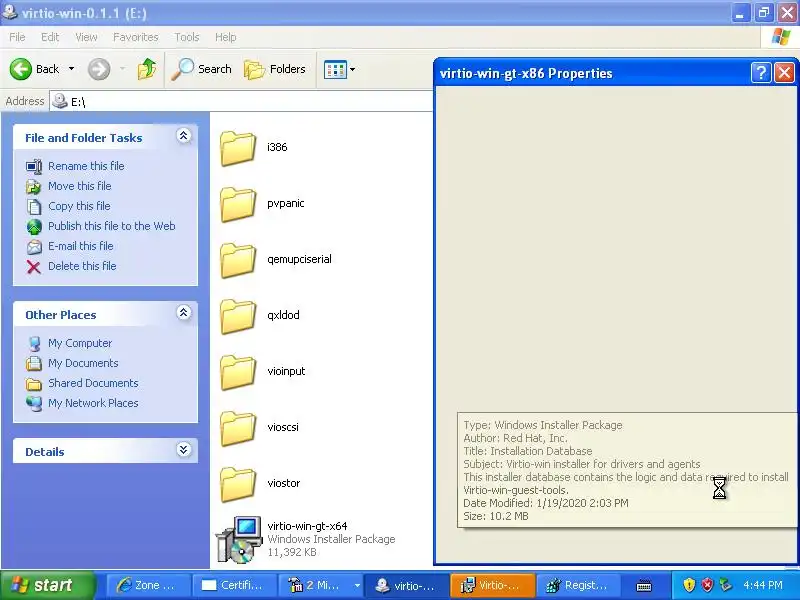Expand the grouped taskbar button arrow
This screenshot has width=800, height=600.
click(x=357, y=585)
